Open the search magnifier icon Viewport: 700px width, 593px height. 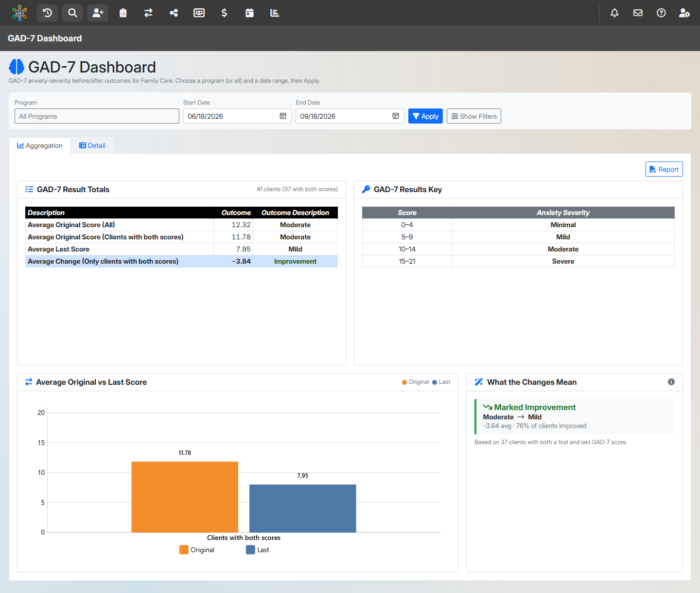click(72, 13)
